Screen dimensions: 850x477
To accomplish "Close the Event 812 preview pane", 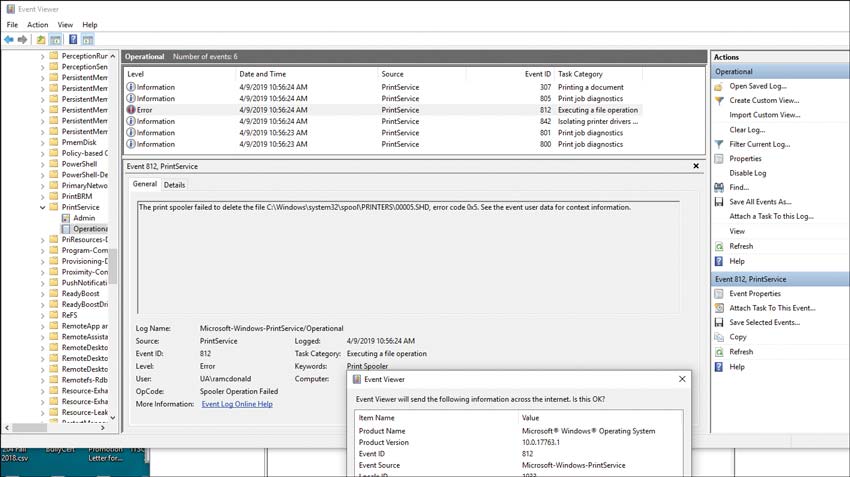I will (x=696, y=166).
